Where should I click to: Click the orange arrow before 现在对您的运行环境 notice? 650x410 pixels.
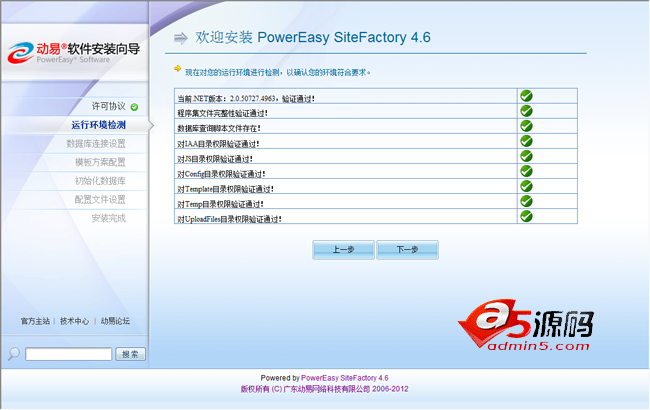point(177,68)
